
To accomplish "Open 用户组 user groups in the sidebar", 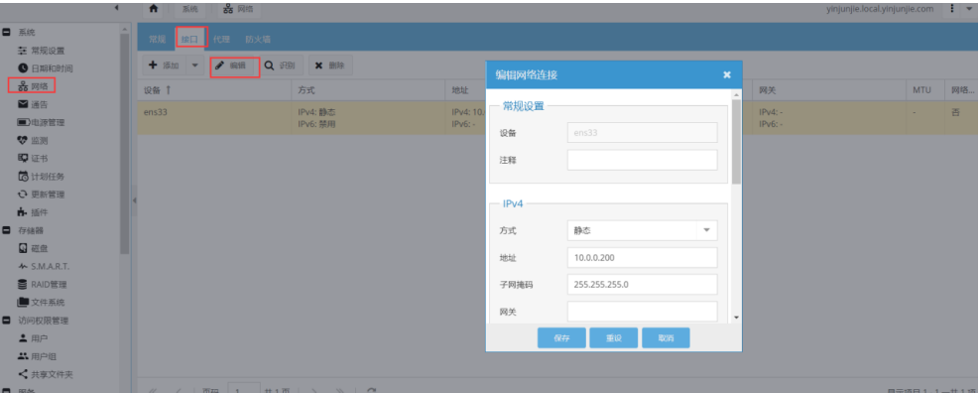I will (37, 356).
